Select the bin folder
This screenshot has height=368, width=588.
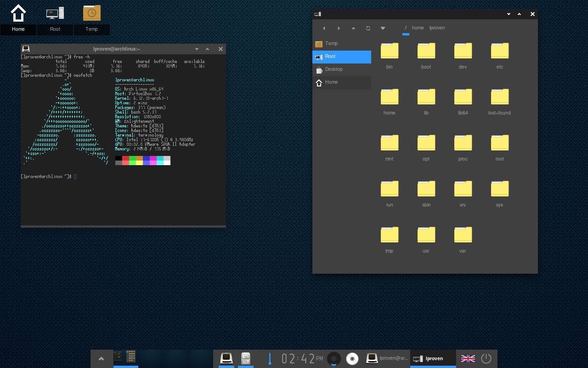coord(390,55)
